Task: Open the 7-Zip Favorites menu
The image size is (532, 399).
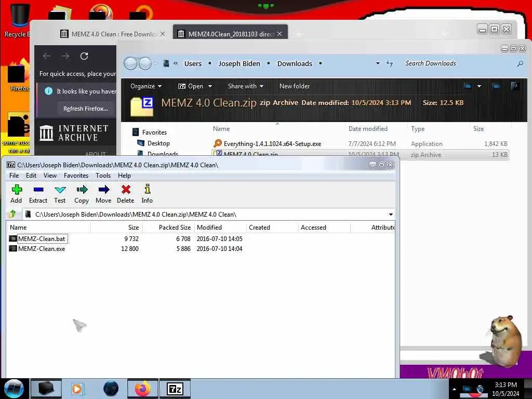Action: point(76,176)
